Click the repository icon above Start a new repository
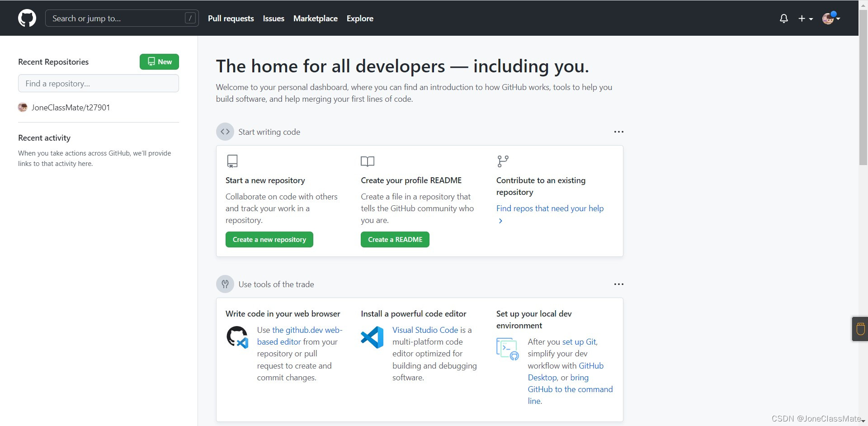Image resolution: width=868 pixels, height=426 pixels. click(x=232, y=161)
